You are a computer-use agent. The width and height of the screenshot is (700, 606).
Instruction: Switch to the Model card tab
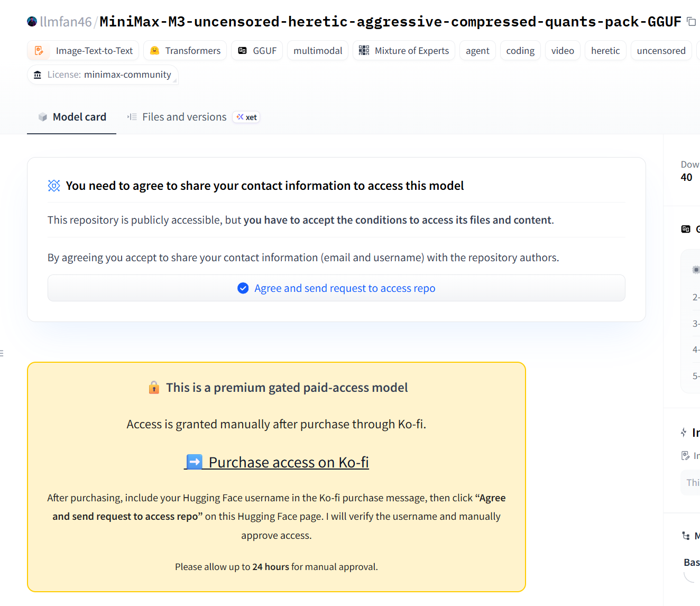tap(72, 117)
